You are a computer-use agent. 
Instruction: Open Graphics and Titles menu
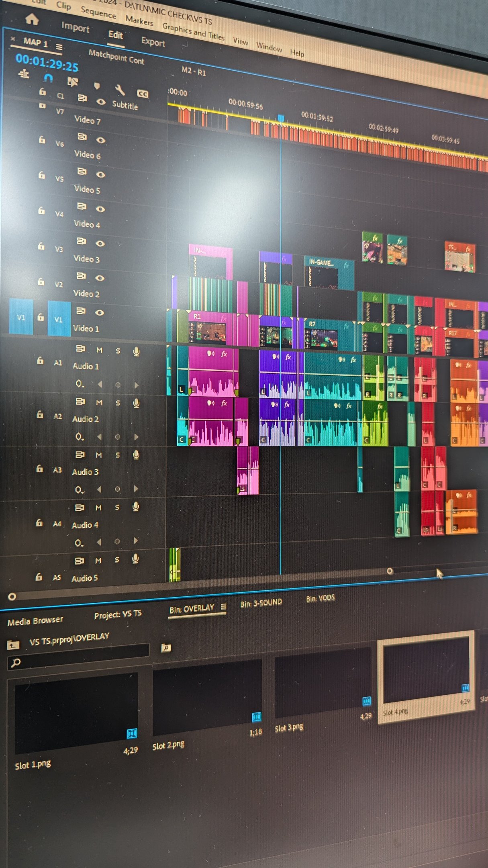pos(193,31)
